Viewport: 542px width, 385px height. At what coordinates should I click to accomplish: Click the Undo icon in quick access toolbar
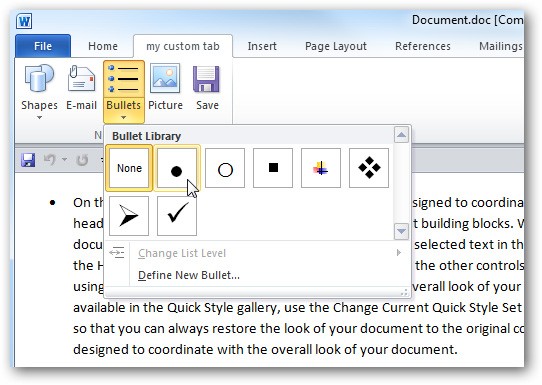pyautogui.click(x=50, y=160)
